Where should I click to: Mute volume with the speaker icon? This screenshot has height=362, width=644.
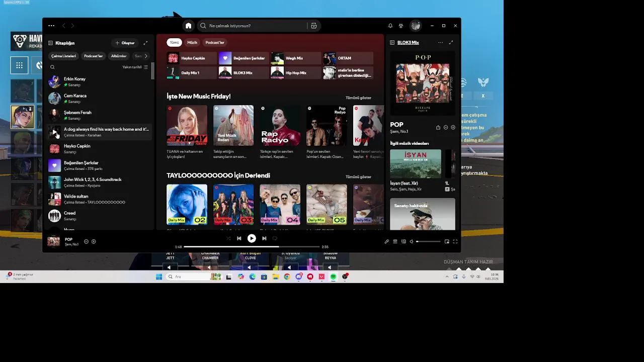(412, 241)
